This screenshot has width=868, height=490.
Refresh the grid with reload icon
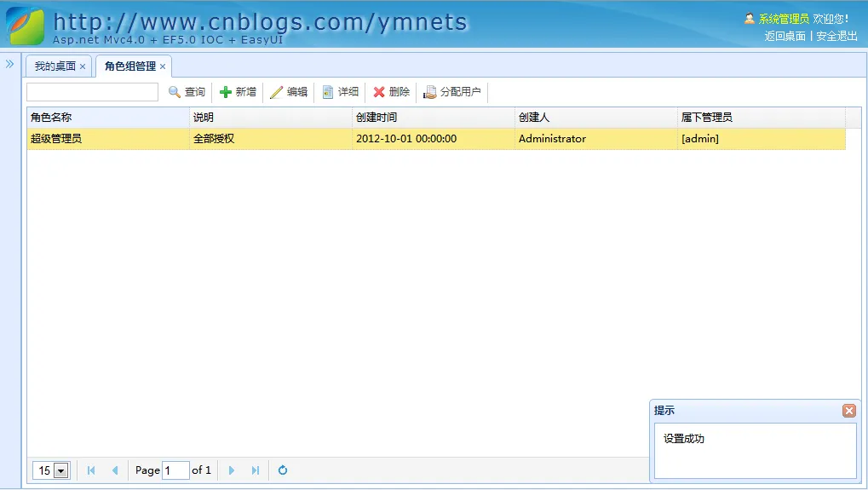[x=283, y=470]
